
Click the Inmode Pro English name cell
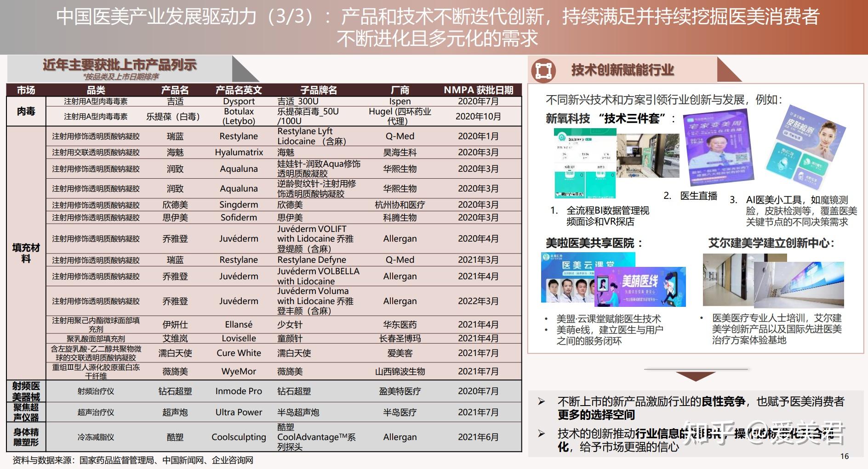coord(239,391)
